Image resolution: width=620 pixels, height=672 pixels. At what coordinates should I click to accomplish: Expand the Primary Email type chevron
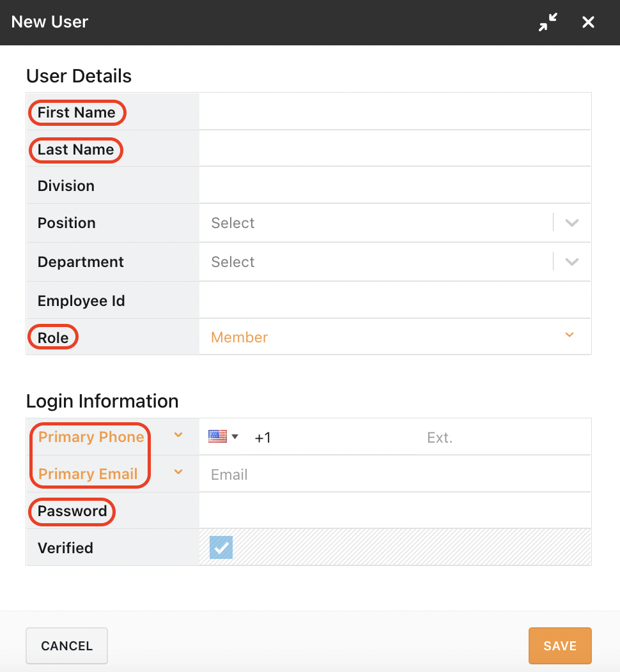coord(178,472)
